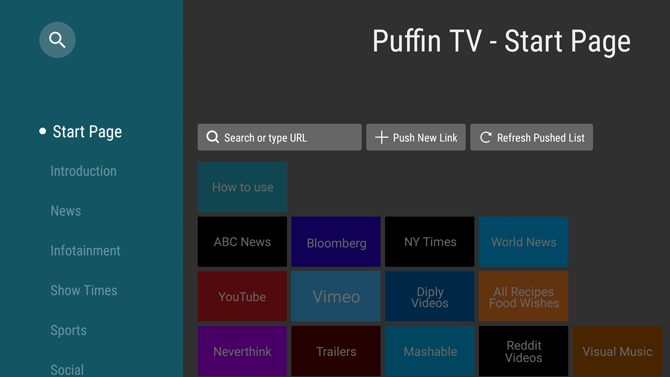Select the Social category
The width and height of the screenshot is (670, 377).
coord(67,369)
